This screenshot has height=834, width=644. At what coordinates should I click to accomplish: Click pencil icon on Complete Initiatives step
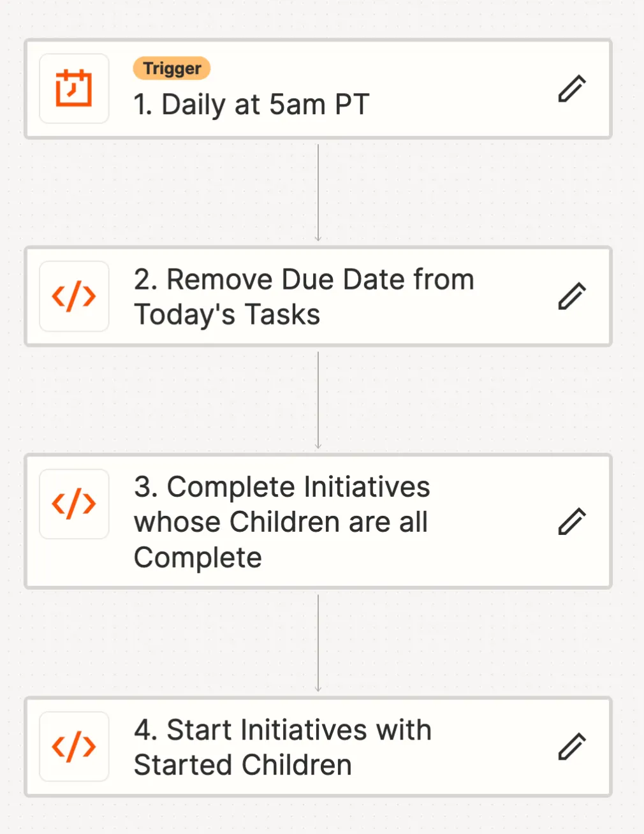[x=572, y=522]
